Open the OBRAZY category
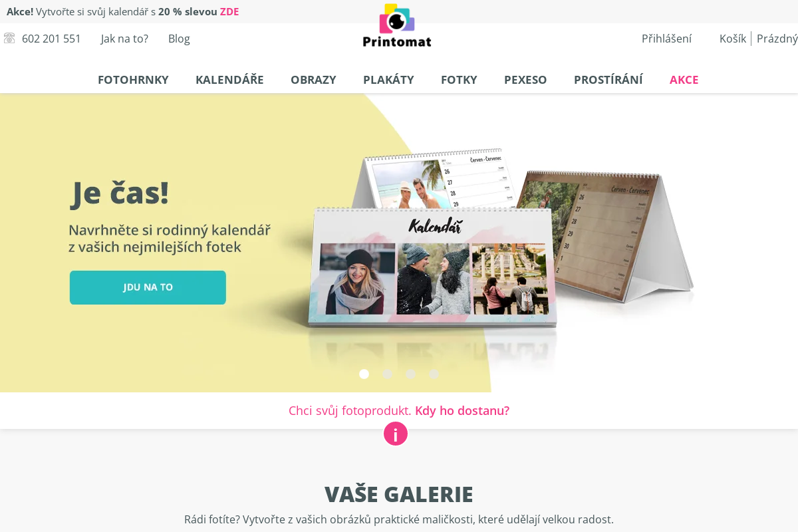The height and width of the screenshot is (532, 798). [313, 80]
